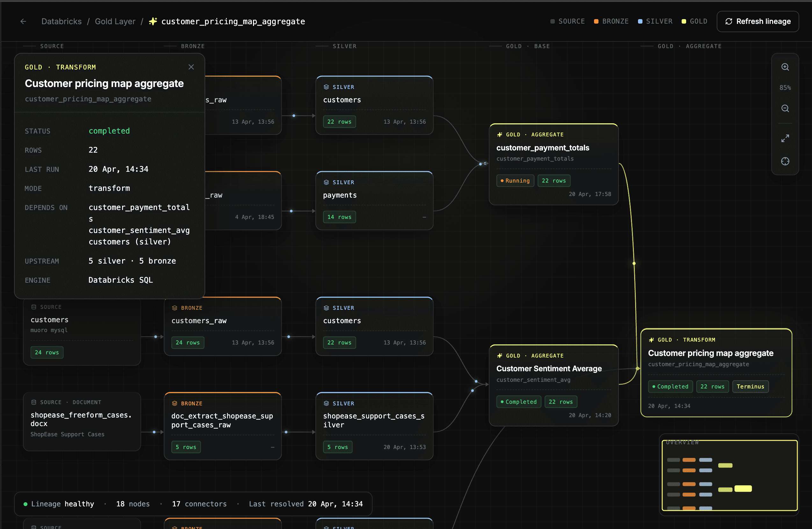
Task: Click the sparkle icon on the GOLD TRANSFORM node
Action: 651,340
